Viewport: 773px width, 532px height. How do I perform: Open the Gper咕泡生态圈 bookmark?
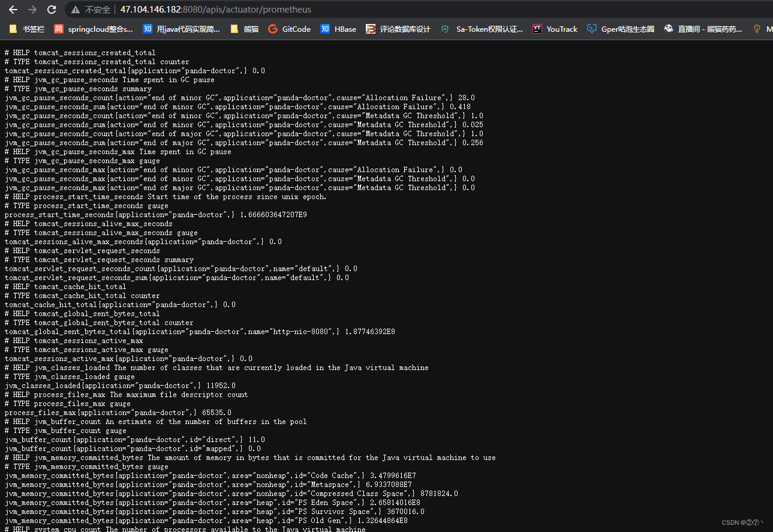pos(621,29)
